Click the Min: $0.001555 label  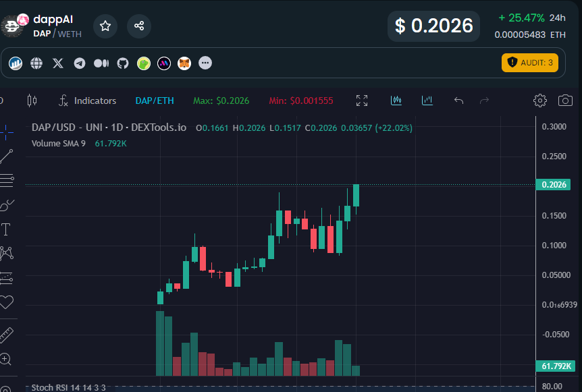301,101
